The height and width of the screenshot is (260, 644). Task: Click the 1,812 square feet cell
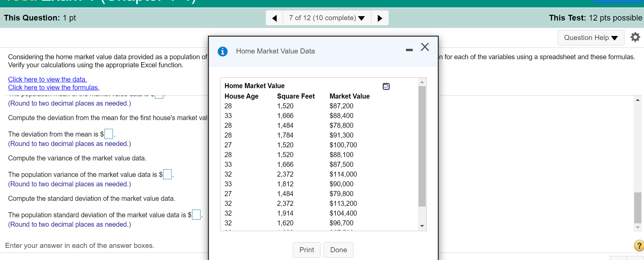coord(285,184)
